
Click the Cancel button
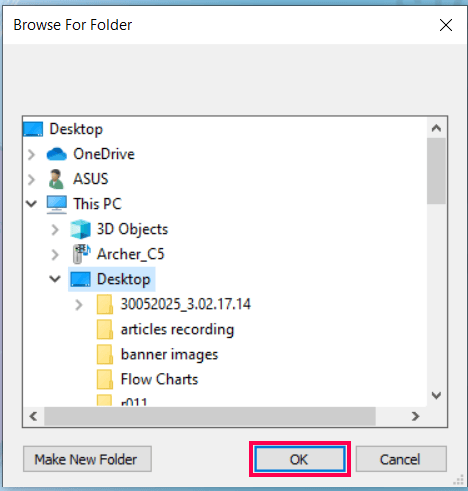pos(401,459)
